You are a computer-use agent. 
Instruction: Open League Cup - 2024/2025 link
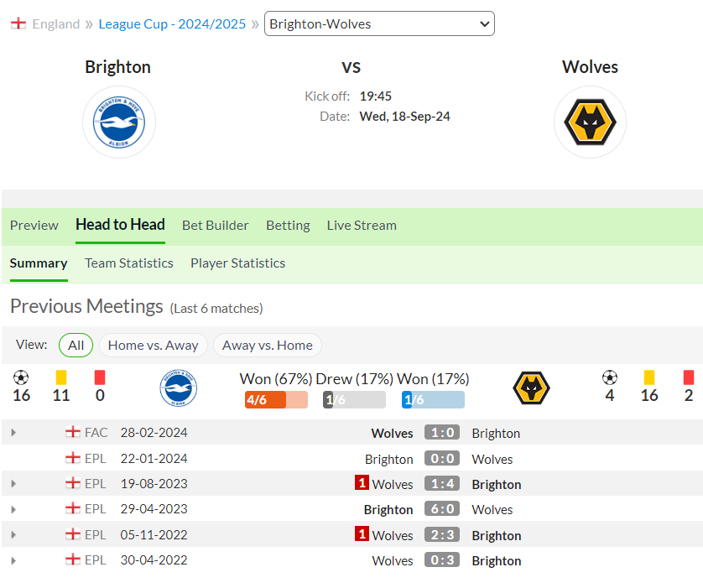tap(172, 23)
